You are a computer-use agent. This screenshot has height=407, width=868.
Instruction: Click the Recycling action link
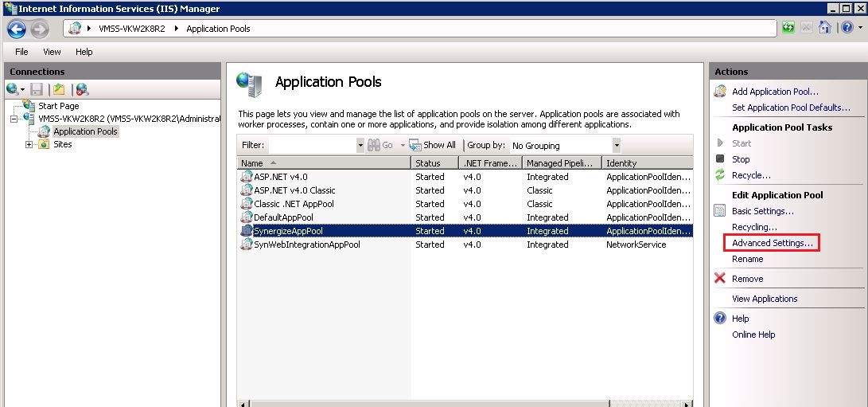pyautogui.click(x=754, y=227)
